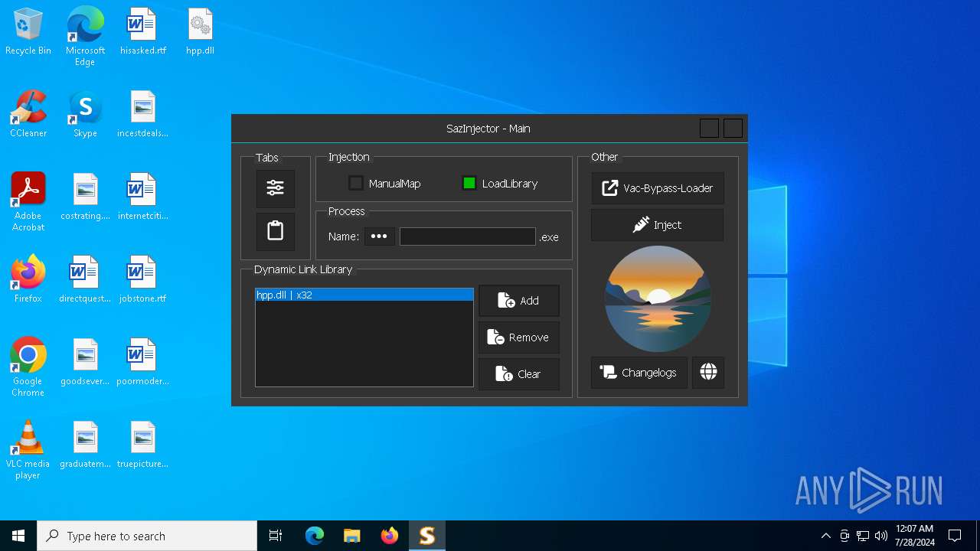Open Adobe Acrobat desktop shortcut
The width and height of the screenshot is (980, 551).
28,202
